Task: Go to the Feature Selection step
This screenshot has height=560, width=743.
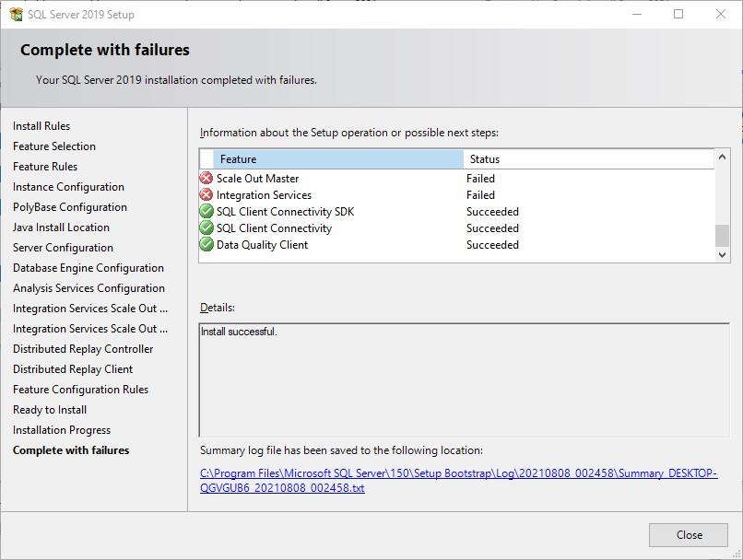Action: point(54,146)
